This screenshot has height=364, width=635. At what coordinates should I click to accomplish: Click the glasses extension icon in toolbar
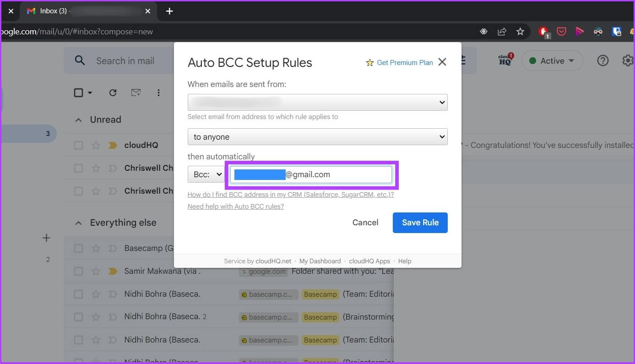point(598,32)
